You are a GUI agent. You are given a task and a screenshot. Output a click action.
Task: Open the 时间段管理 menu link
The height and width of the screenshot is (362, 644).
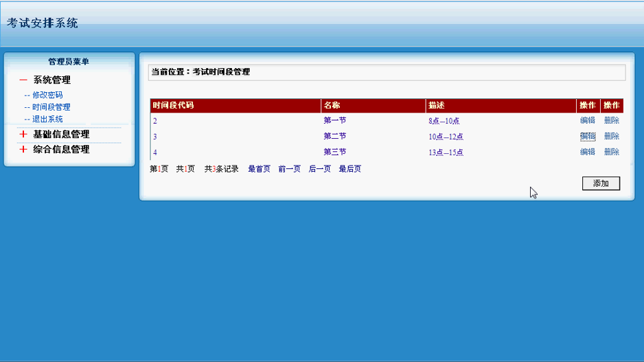[x=51, y=107]
